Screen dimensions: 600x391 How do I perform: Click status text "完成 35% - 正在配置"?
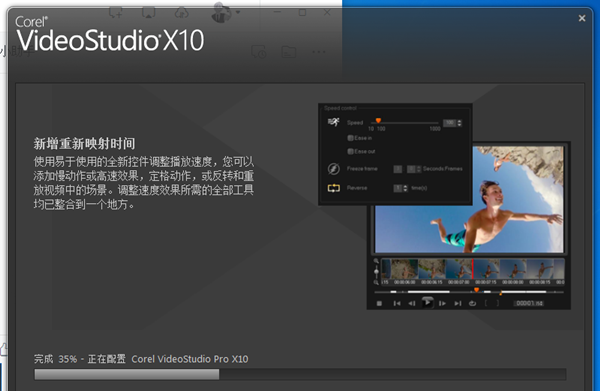coord(80,359)
